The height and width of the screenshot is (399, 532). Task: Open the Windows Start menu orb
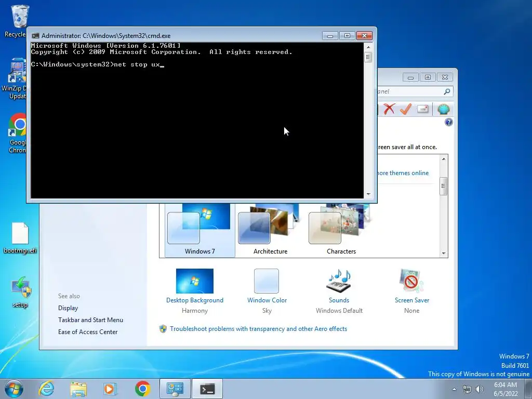(x=14, y=389)
